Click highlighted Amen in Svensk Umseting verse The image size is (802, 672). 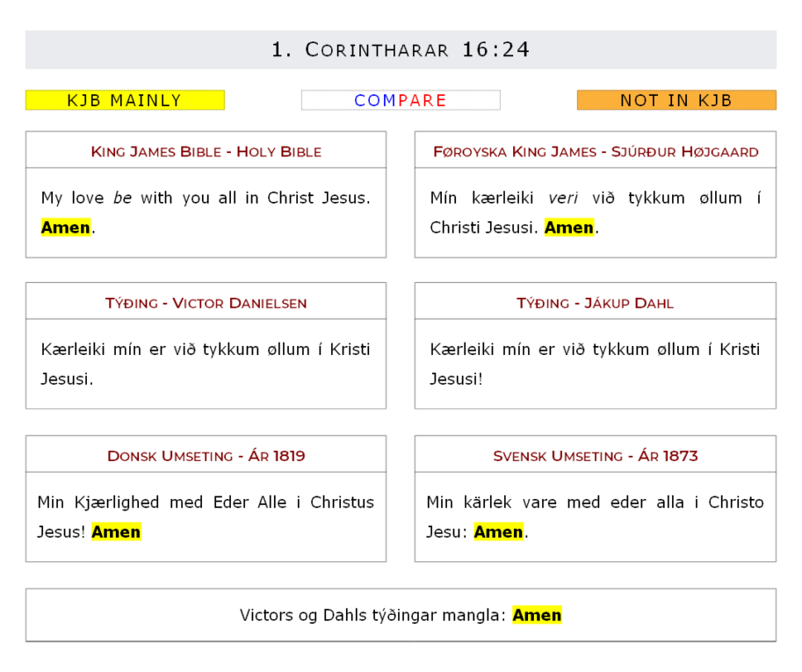click(x=499, y=531)
